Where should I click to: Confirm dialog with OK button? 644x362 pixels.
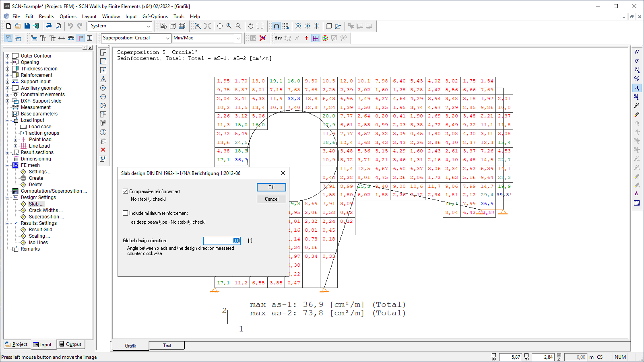point(271,187)
